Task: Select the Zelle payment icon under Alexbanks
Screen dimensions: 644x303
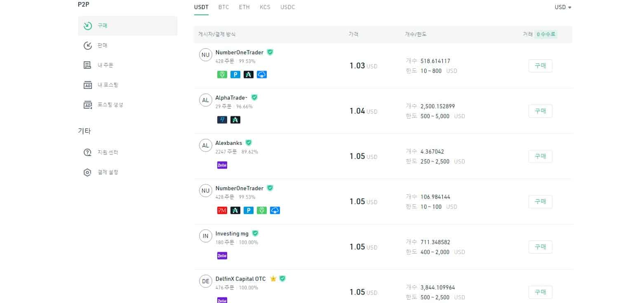Action: tap(222, 165)
